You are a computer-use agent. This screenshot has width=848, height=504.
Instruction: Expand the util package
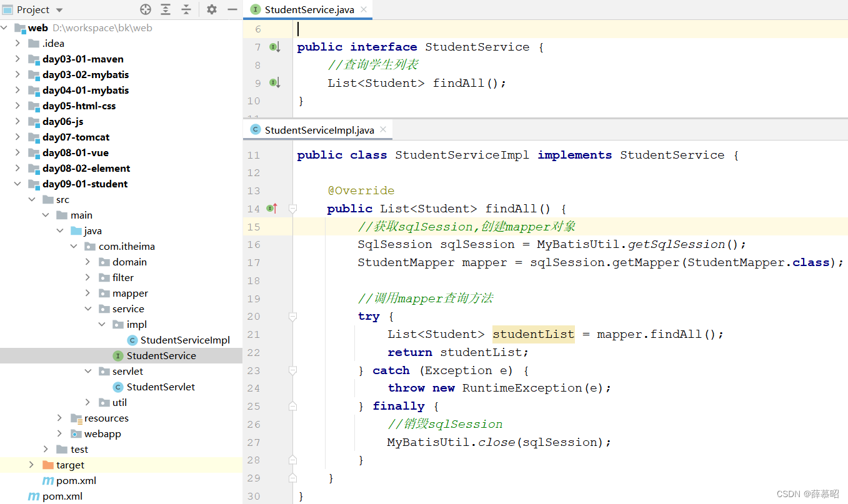point(88,402)
